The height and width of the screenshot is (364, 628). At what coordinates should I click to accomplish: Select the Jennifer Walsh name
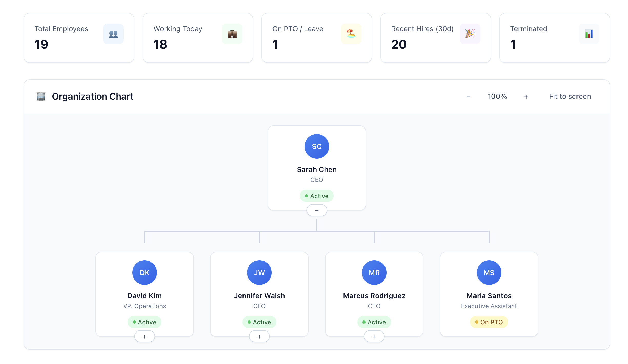(259, 296)
